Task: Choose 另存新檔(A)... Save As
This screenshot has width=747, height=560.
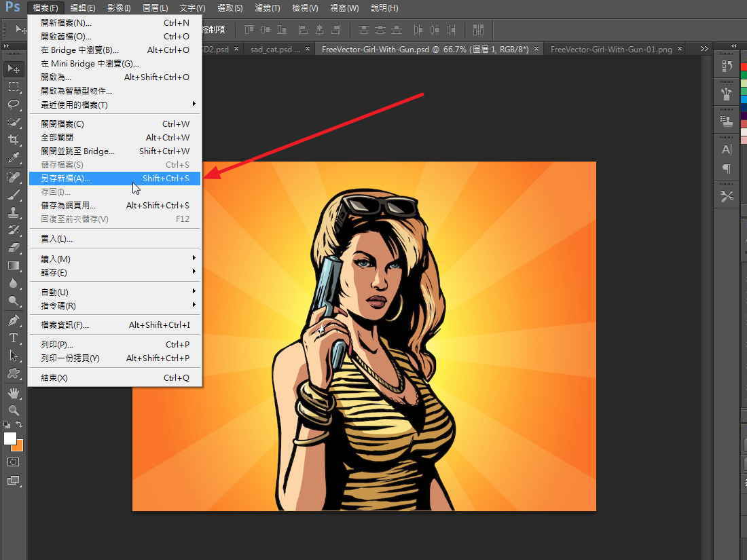Action: point(115,178)
